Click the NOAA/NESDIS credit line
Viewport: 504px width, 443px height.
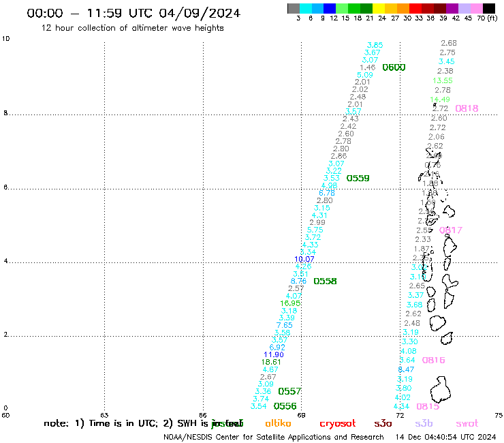point(274,437)
